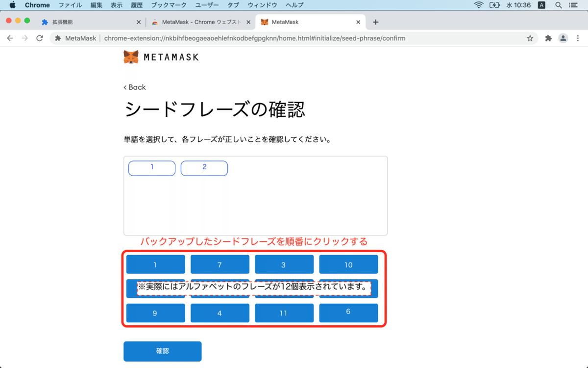The height and width of the screenshot is (368, 588).
Task: Click the Back link above the heading
Action: [134, 87]
